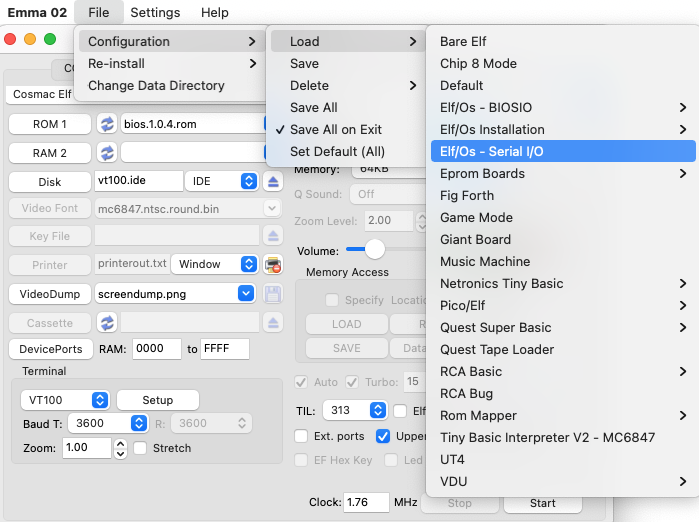Click the Cassette refresh arrows icon
Screen dimensions: 699x522
(107, 323)
